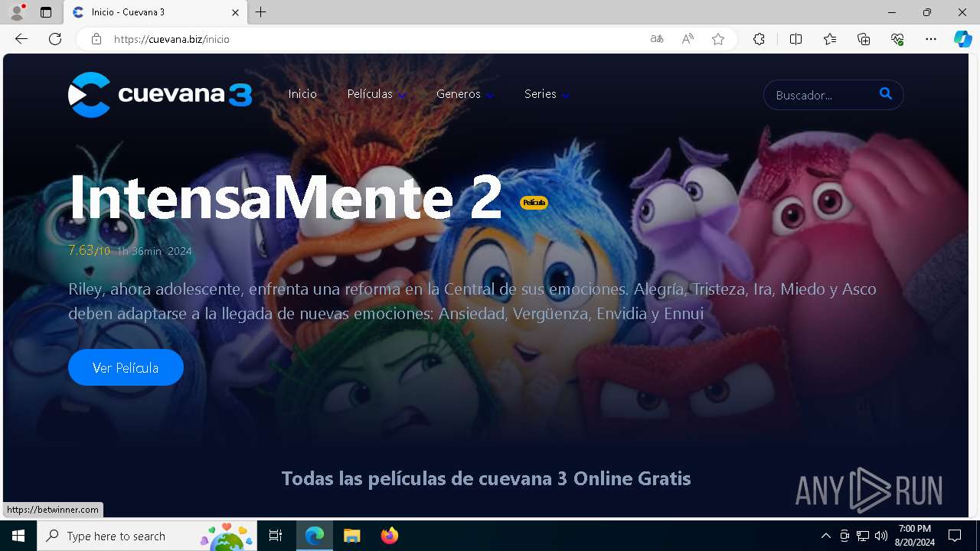Activate Read aloud icon

pos(688,39)
